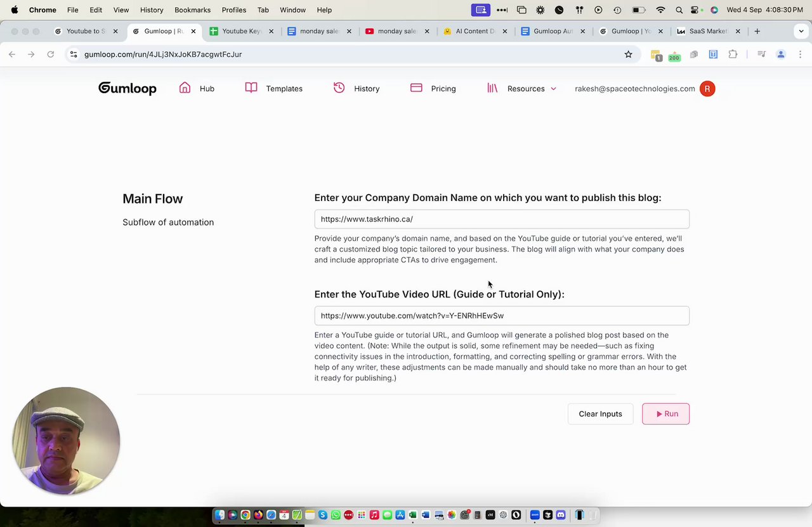Image resolution: width=812 pixels, height=527 pixels.
Task: Switch to the monday sale… YouTube tab
Action: tap(397, 31)
